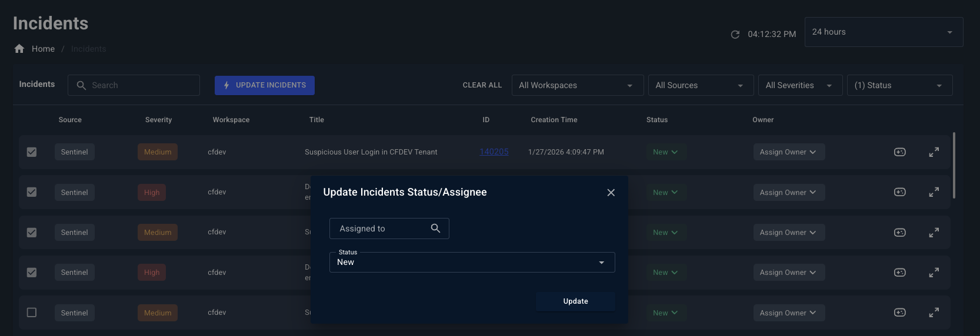Uncheck the Suspicious User Login incident checkbox

point(32,152)
